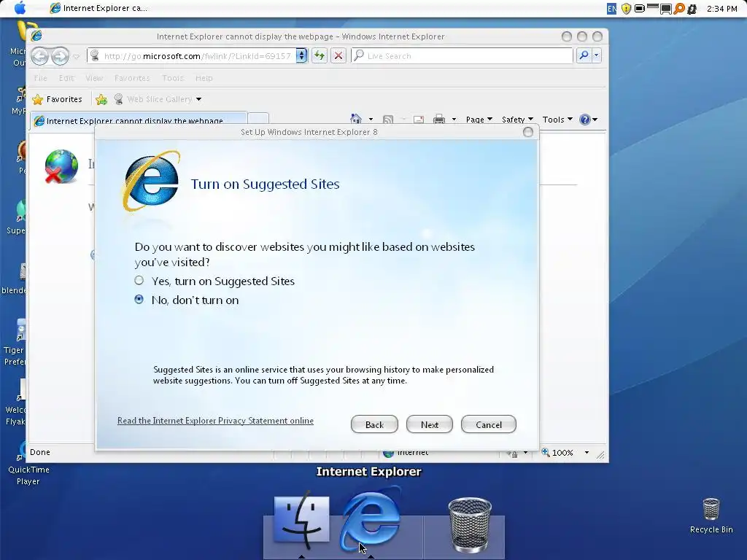The height and width of the screenshot is (560, 747).
Task: Open the Page command bar dropdown
Action: (x=479, y=120)
